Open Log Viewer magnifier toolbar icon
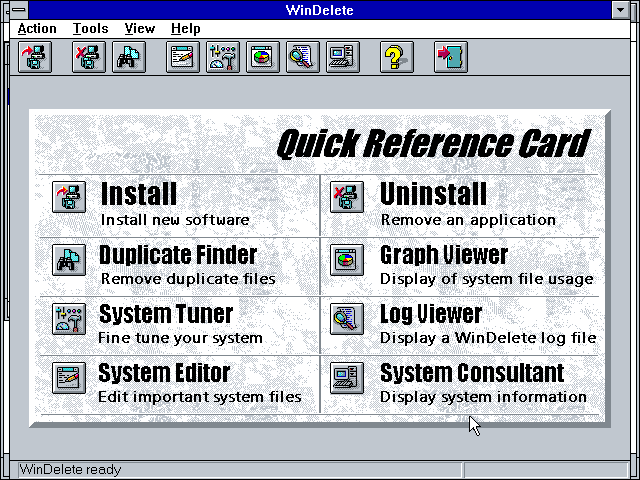640x480 pixels. (302, 57)
